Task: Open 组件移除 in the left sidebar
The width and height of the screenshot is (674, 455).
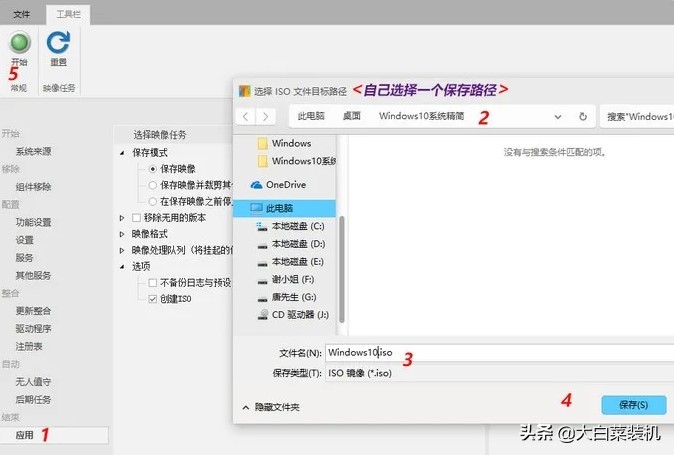Action: [x=34, y=187]
